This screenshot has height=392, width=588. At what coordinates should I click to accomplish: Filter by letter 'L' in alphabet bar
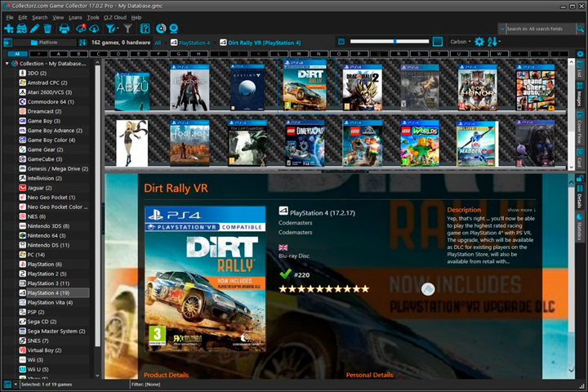pos(278,54)
